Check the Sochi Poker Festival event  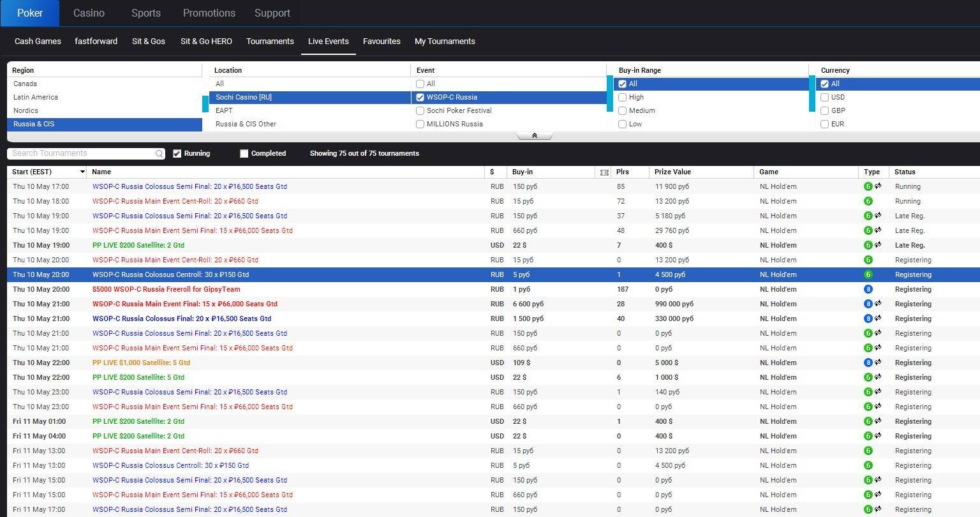click(x=420, y=110)
